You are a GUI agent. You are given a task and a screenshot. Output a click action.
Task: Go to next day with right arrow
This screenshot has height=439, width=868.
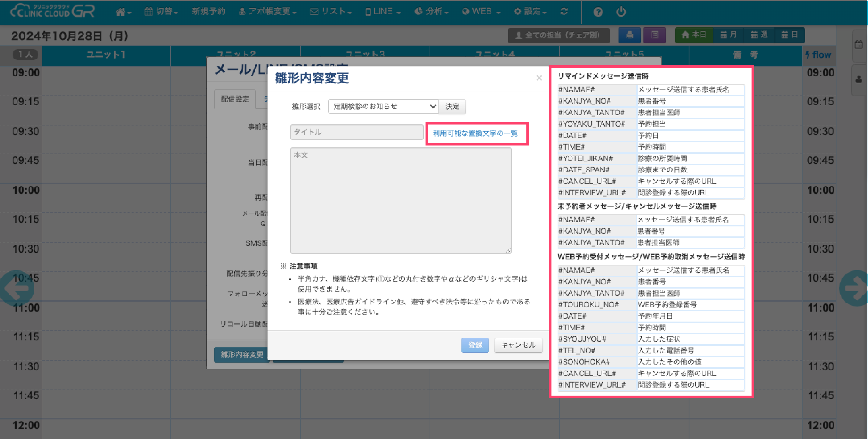[854, 288]
